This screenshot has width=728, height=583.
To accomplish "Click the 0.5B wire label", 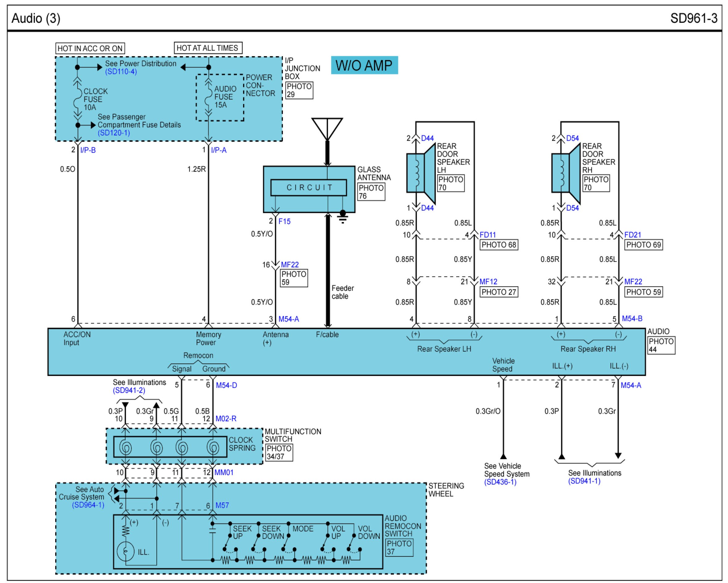I will pos(203,411).
